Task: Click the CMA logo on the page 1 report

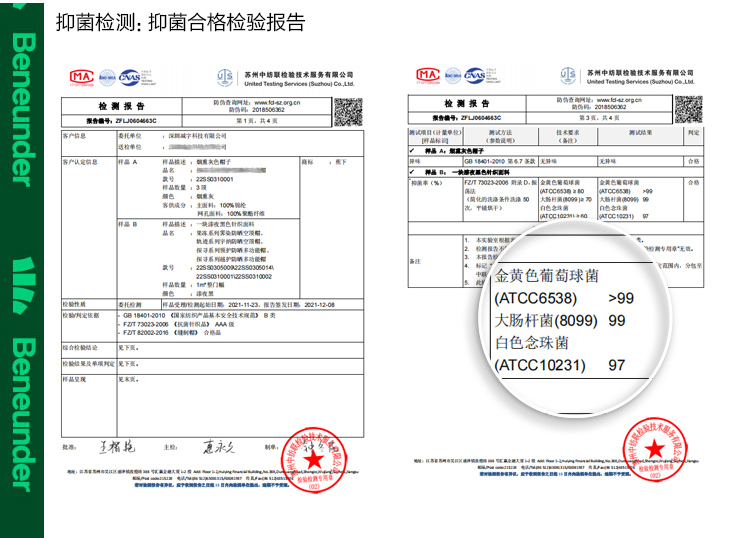Action: (x=82, y=77)
